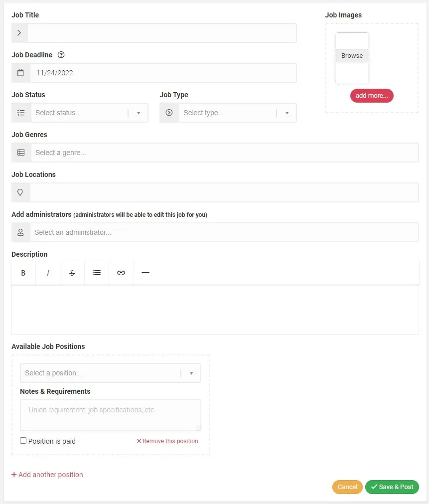Click Add another position link

[x=47, y=475]
